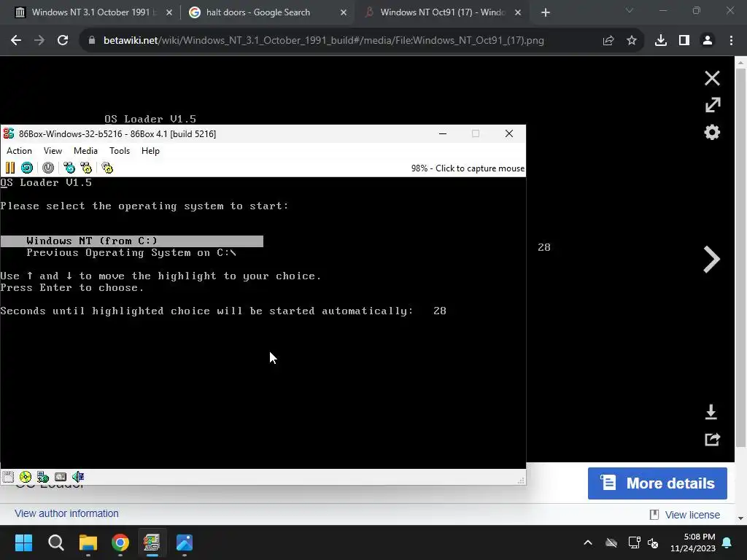Click the 86Box taskbar icon
Screen dimensions: 747x560
152,542
